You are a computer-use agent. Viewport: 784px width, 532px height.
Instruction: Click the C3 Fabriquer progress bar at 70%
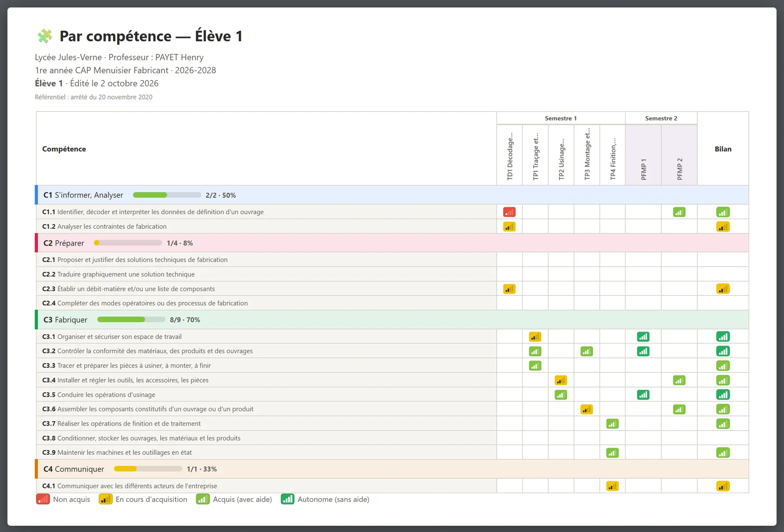pyautogui.click(x=131, y=319)
